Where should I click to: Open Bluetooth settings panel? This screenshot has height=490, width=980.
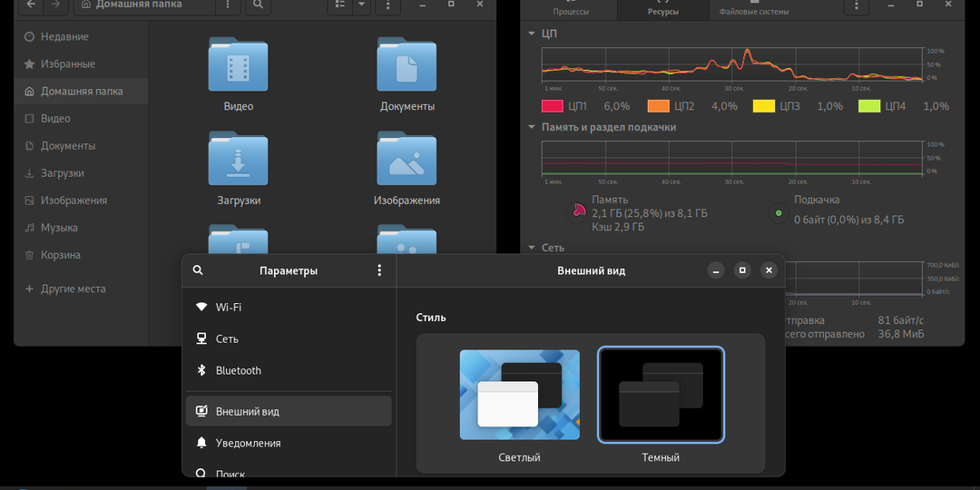coord(289,370)
